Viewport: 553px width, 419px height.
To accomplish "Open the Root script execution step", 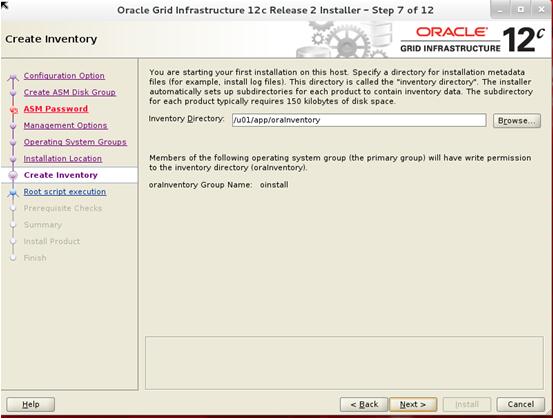I will tap(65, 192).
